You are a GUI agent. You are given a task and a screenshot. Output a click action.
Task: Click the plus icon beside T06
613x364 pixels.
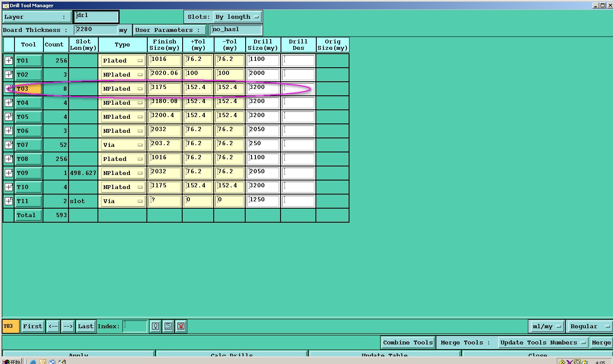pos(9,131)
